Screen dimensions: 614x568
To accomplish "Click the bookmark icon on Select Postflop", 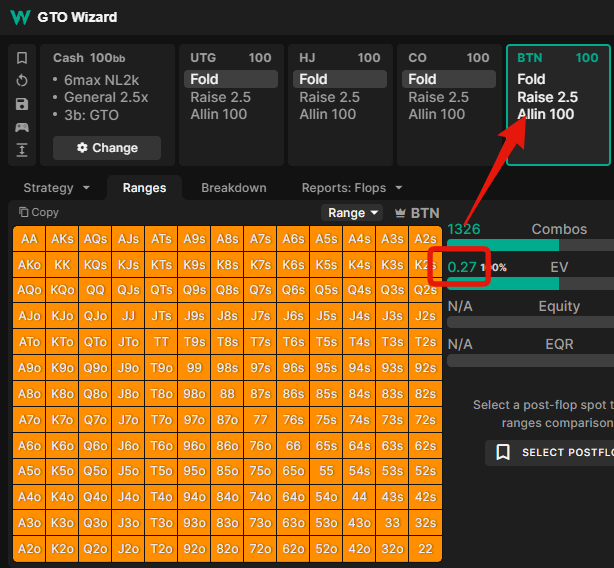I will (503, 452).
